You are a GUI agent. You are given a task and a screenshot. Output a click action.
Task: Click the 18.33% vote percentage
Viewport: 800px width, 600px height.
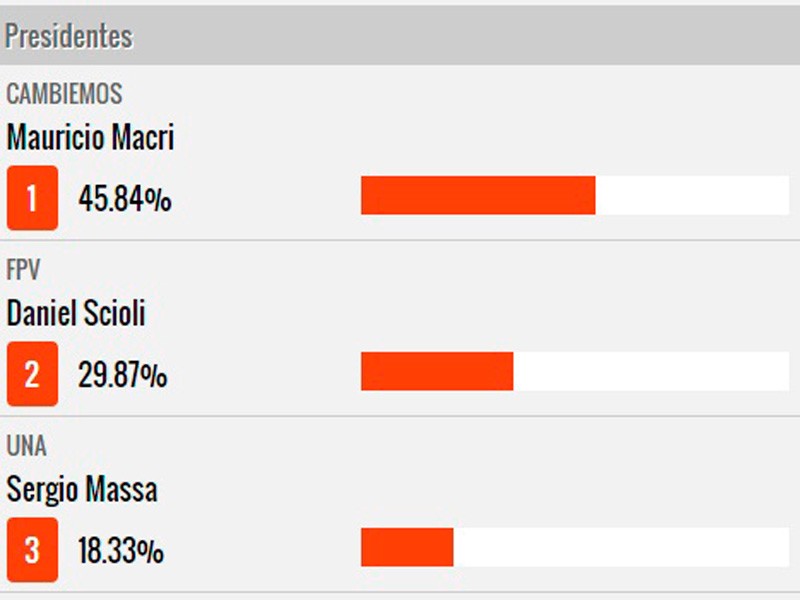(121, 551)
